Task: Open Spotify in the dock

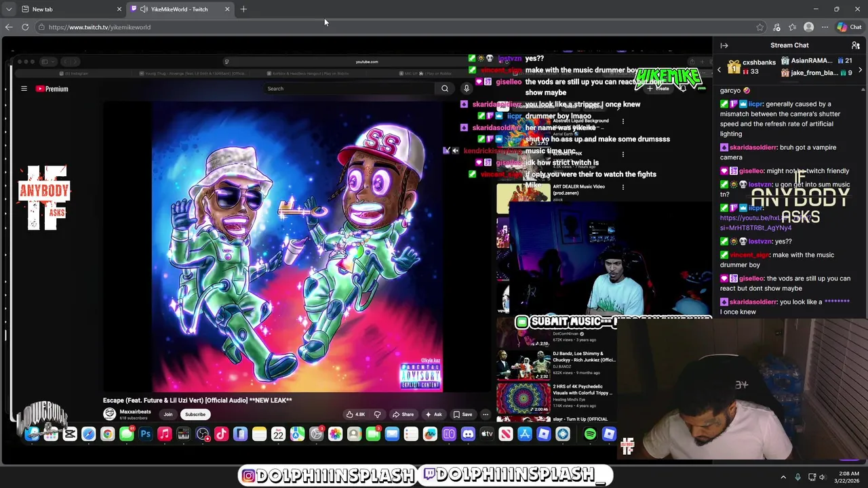Action: click(x=590, y=434)
